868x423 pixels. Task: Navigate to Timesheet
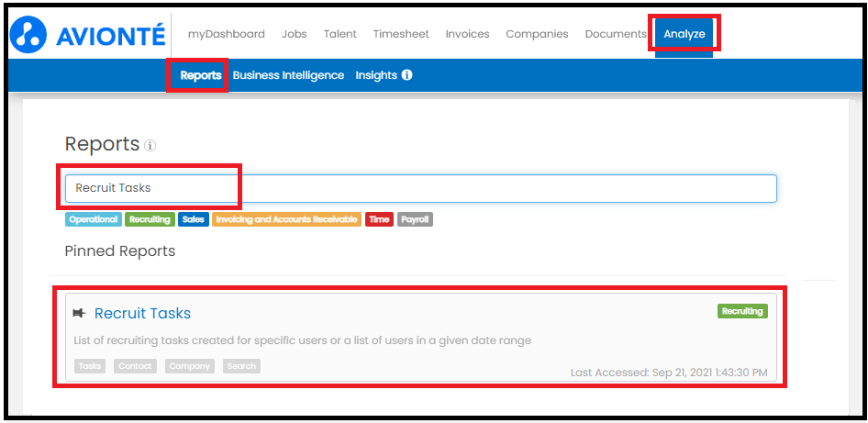[401, 34]
